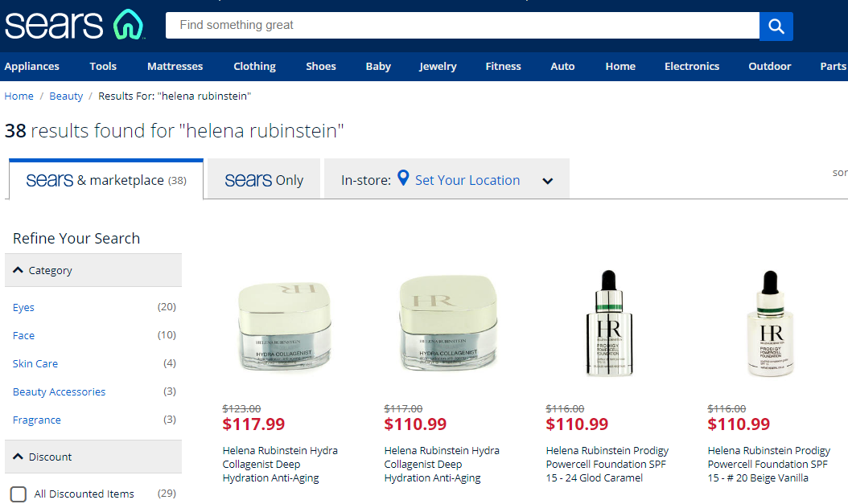This screenshot has height=504, width=848.
Task: Collapse the Category filter chevron
Action: 18,270
